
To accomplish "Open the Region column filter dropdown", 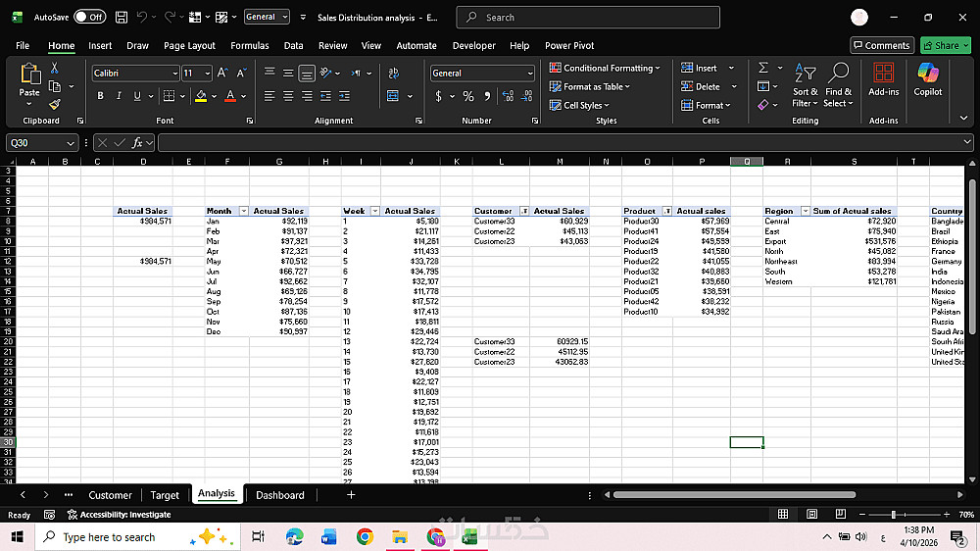I will pos(806,211).
